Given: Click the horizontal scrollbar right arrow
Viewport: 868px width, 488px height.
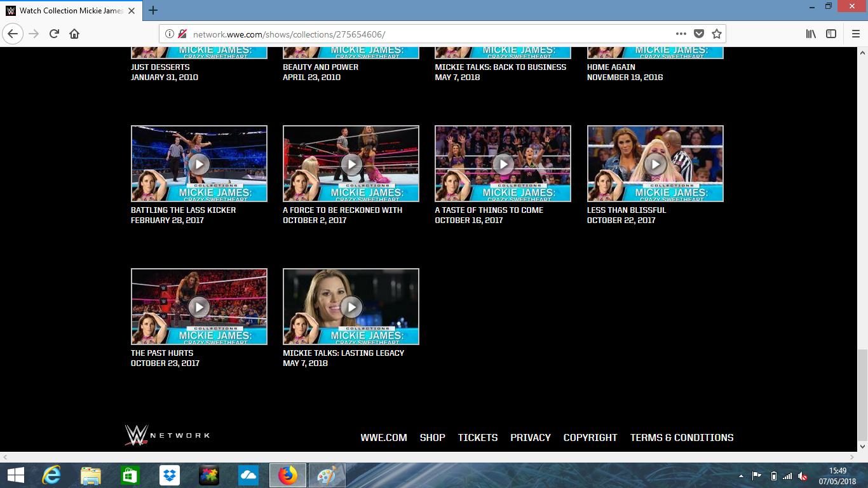Looking at the screenshot, I should pyautogui.click(x=851, y=457).
